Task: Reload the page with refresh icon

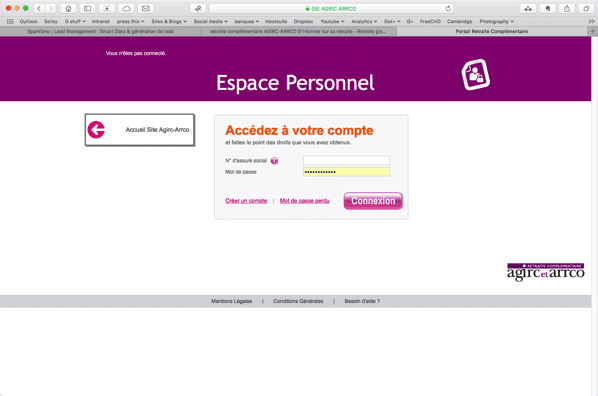Action: click(448, 8)
